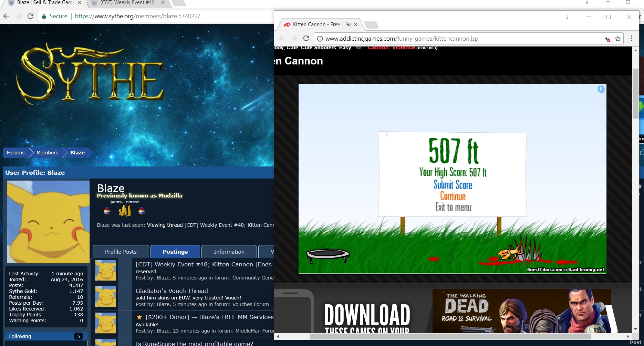Click the Sythe logo

tap(90, 74)
